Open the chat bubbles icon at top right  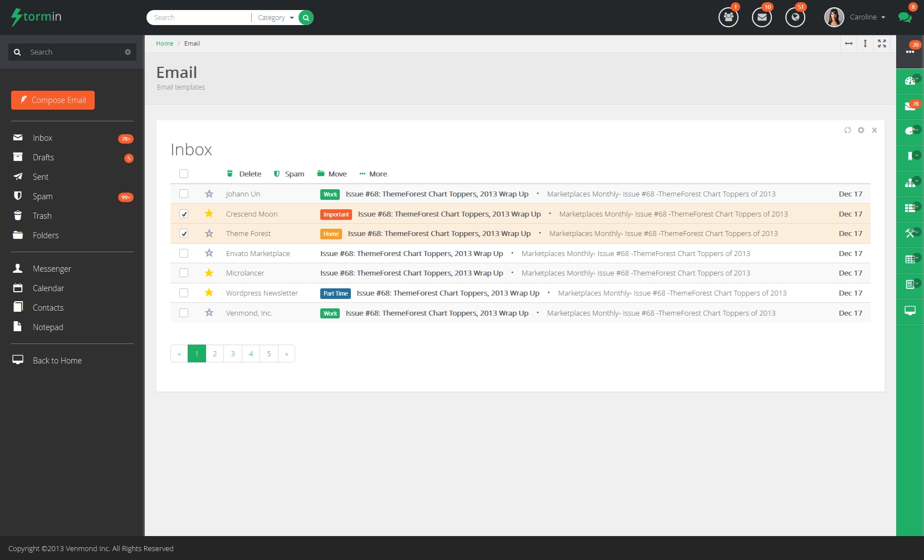[x=905, y=17]
